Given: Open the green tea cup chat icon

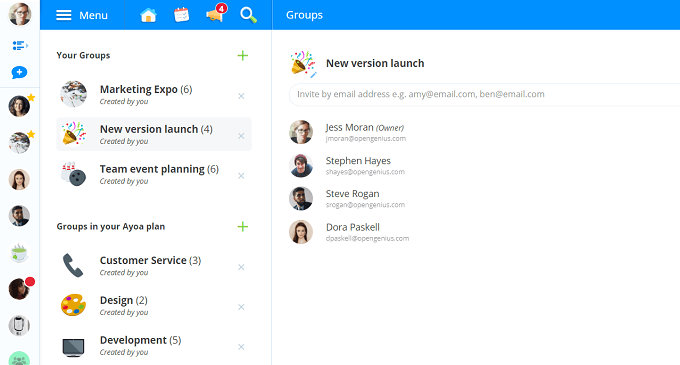Looking at the screenshot, I should click(x=20, y=252).
